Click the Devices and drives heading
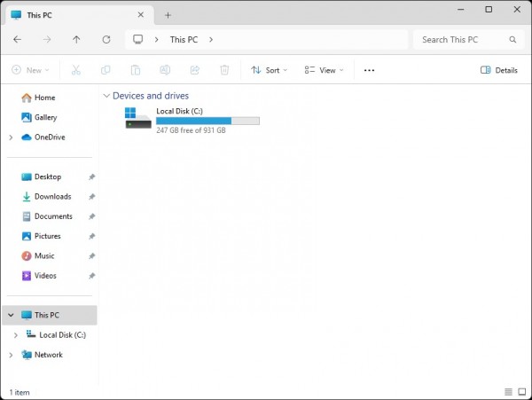The height and width of the screenshot is (400, 532). [151, 96]
